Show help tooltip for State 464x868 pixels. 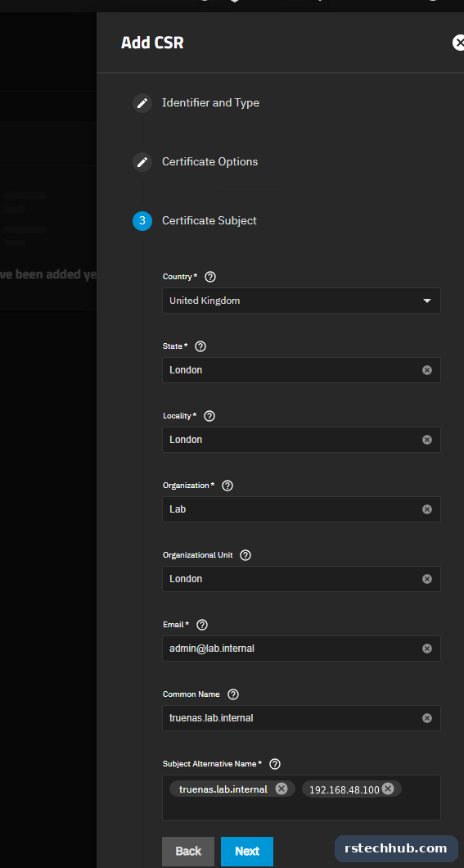click(200, 346)
